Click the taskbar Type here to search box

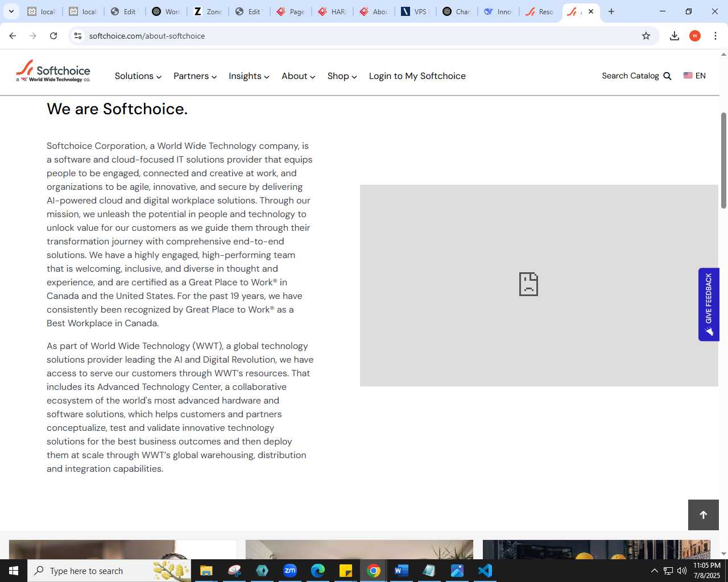click(x=109, y=571)
